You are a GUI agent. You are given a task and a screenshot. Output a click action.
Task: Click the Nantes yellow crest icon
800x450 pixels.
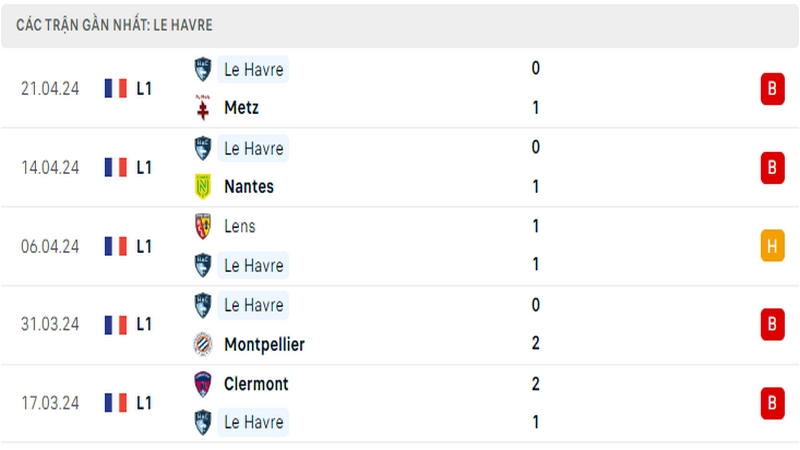(x=203, y=186)
